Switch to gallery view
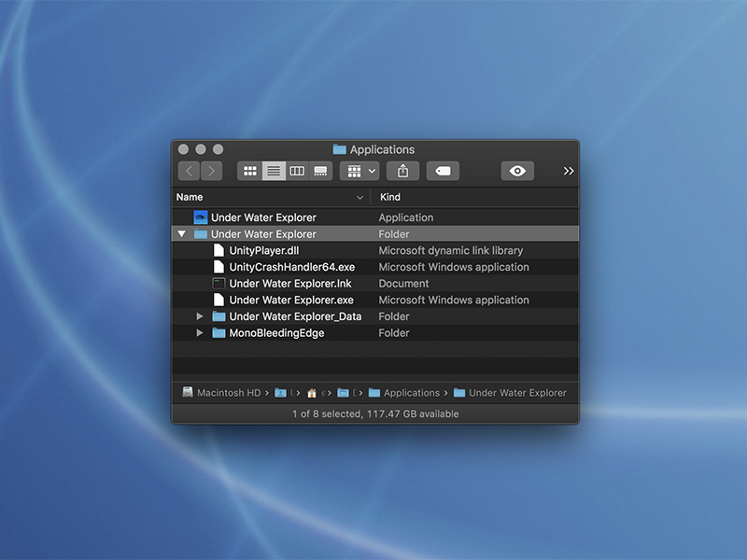Image resolution: width=747 pixels, height=560 pixels. coord(320,171)
